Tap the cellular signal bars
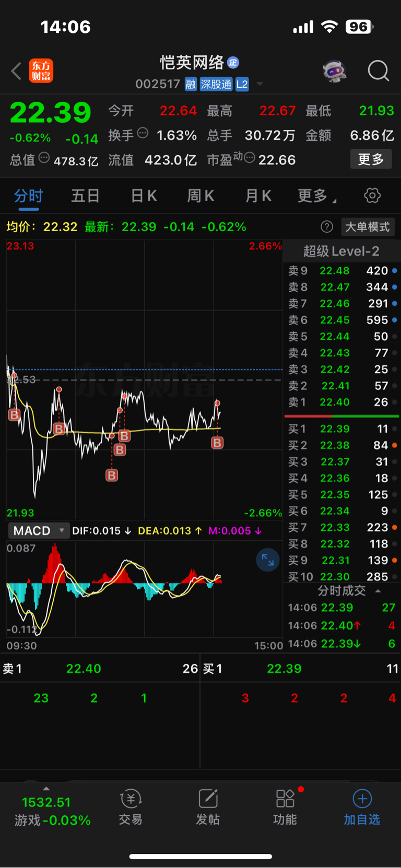401x868 pixels. tap(303, 27)
